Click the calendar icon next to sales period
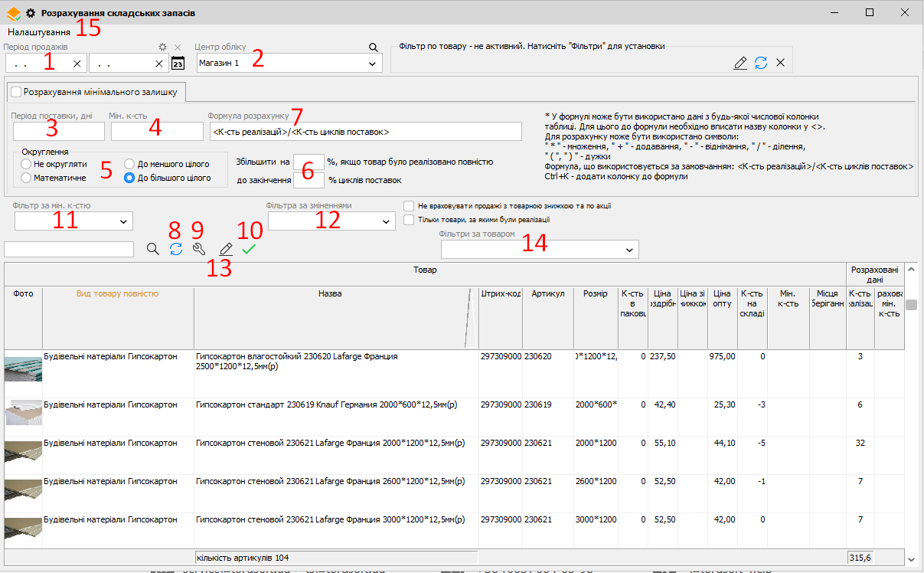The width and height of the screenshot is (924, 573). [178, 64]
